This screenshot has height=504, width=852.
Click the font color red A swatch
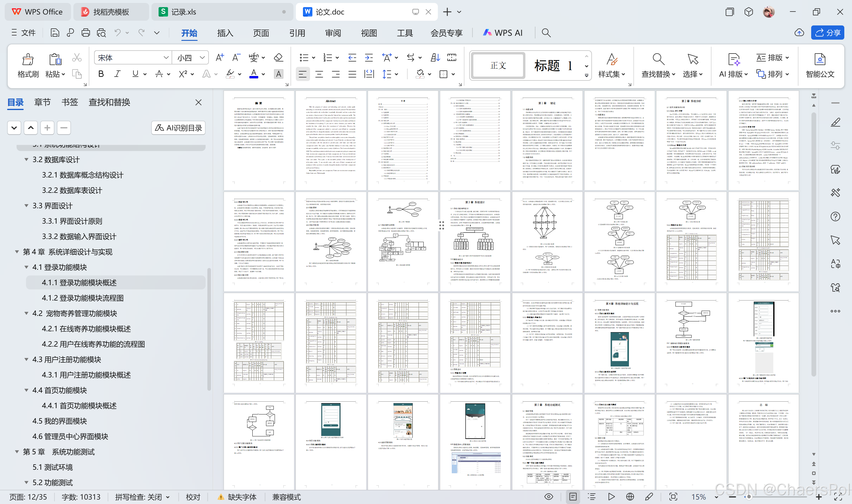[x=253, y=74]
